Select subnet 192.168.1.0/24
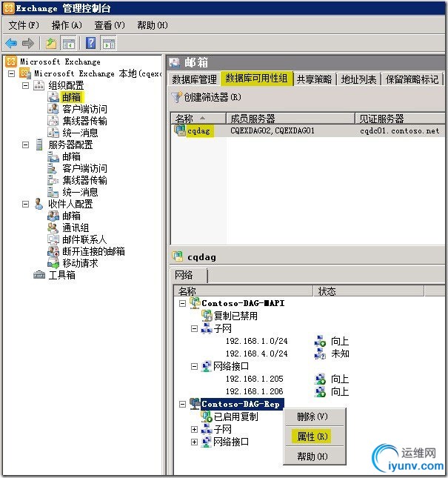Screen dimensions: 448x478 [256, 341]
